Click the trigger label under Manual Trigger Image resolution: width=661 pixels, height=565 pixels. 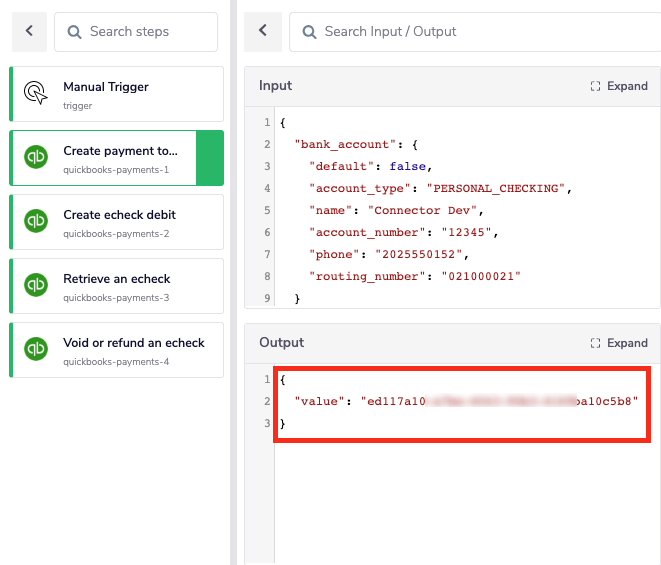pyautogui.click(x=78, y=106)
